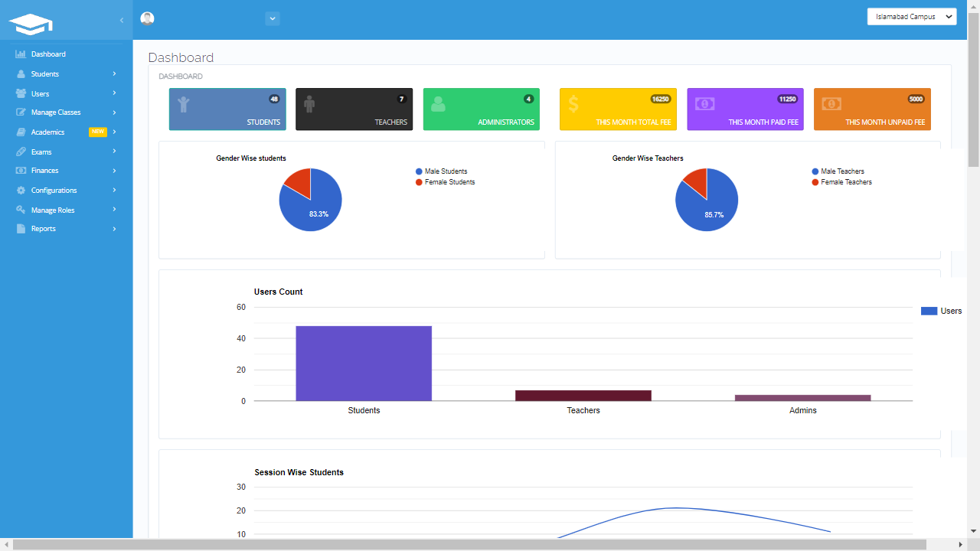Image resolution: width=980 pixels, height=551 pixels.
Task: Toggle Female Students in the pie chart legend
Action: [x=445, y=182]
